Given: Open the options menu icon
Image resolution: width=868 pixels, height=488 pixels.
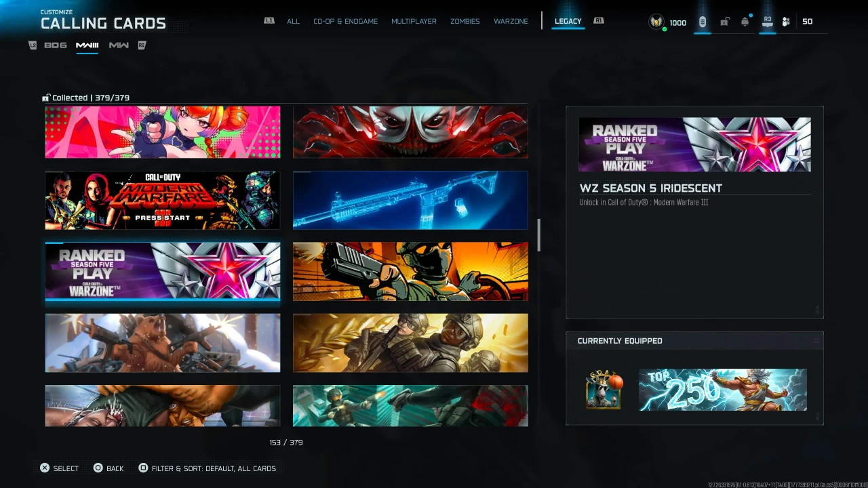Looking at the screenshot, I should click(x=703, y=22).
